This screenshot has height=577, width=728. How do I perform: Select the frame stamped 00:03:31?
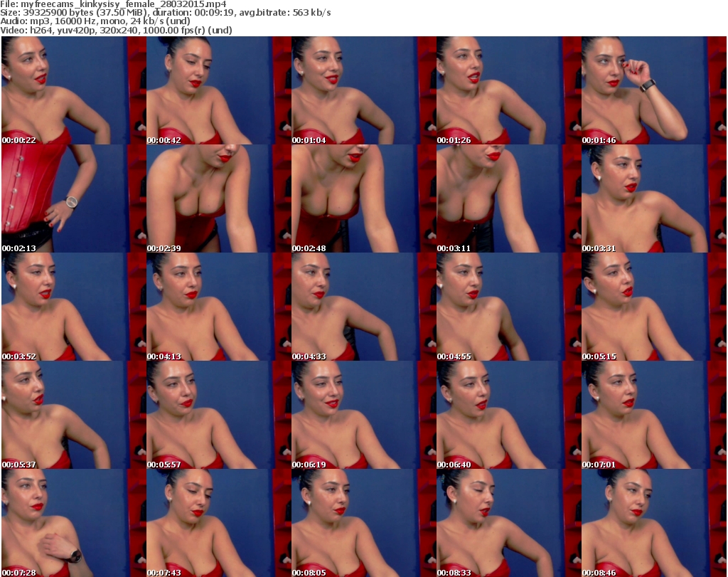[654, 198]
